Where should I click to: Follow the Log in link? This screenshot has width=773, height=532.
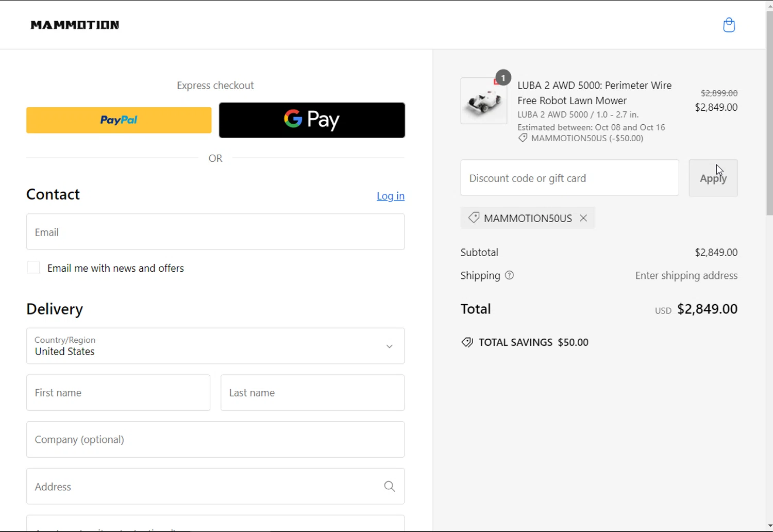[x=391, y=196]
